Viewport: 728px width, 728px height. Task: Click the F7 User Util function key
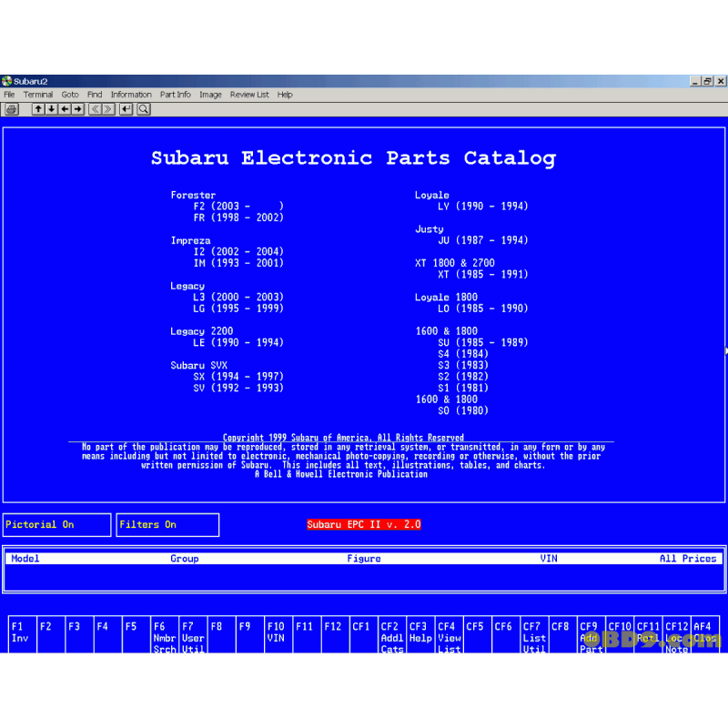point(193,634)
